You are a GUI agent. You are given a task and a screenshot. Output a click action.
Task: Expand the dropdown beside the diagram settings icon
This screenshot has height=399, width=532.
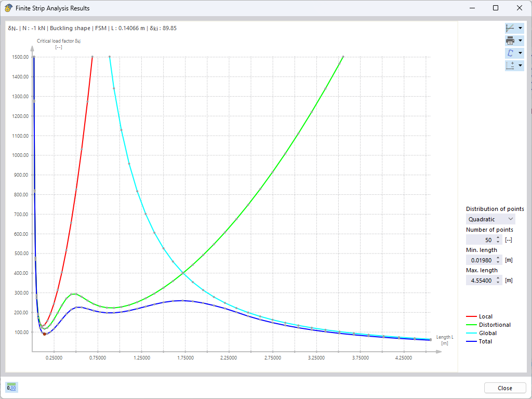click(520, 27)
